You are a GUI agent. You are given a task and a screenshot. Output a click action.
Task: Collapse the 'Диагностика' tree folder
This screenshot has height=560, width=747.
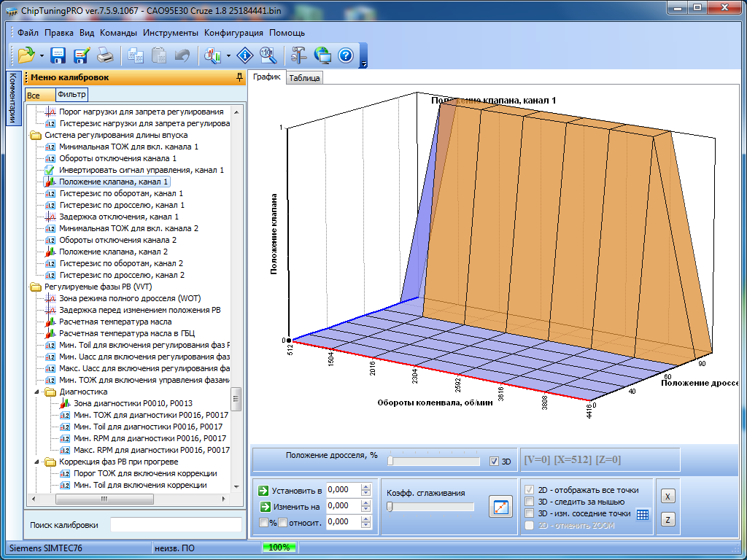(x=36, y=392)
